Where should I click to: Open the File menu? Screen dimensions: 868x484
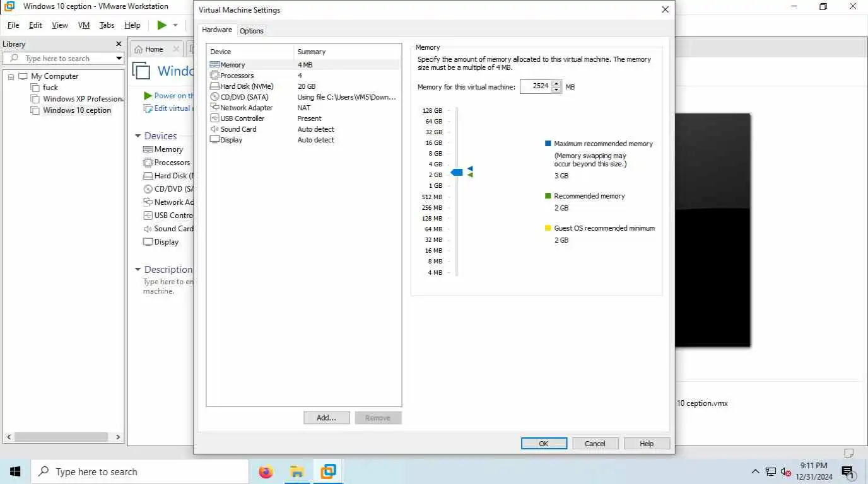(x=13, y=25)
